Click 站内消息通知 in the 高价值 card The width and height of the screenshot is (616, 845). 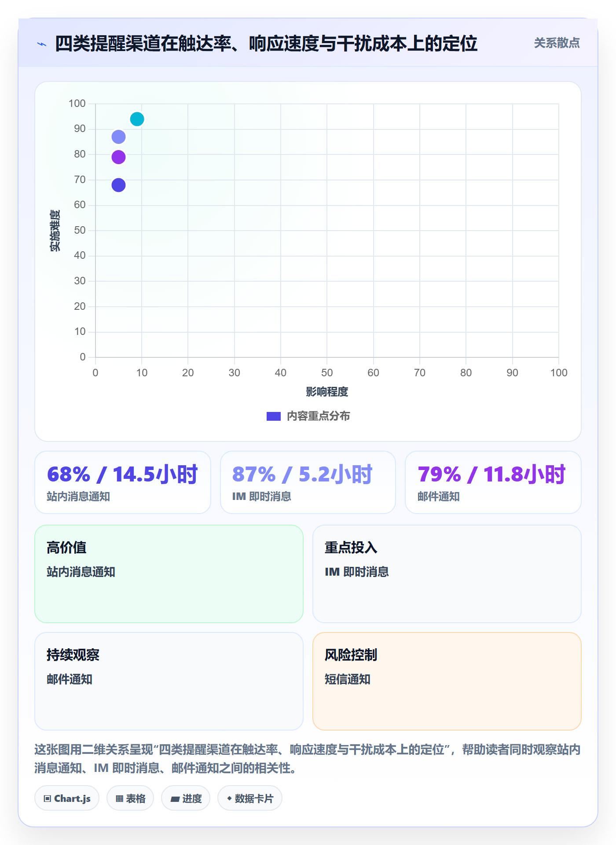tap(81, 572)
